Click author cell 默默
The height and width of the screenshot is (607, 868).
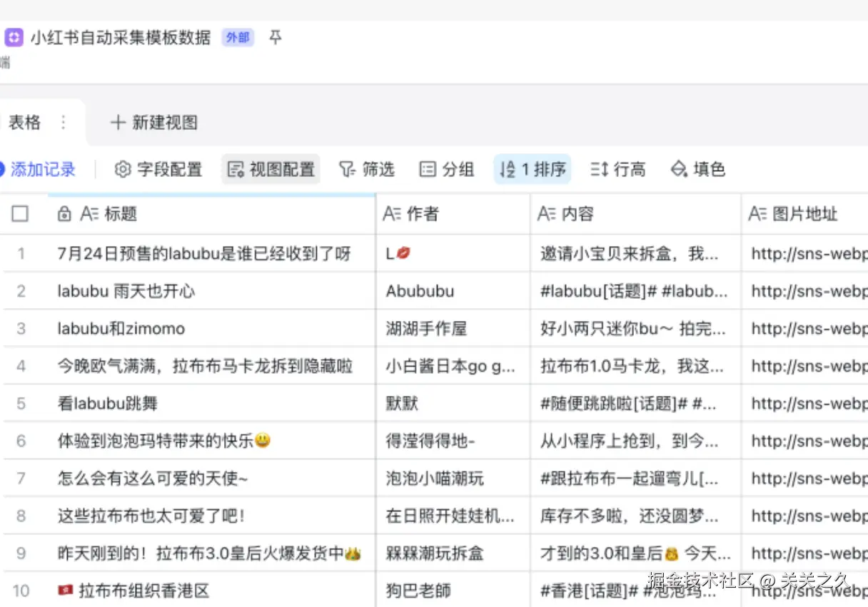[x=453, y=404]
